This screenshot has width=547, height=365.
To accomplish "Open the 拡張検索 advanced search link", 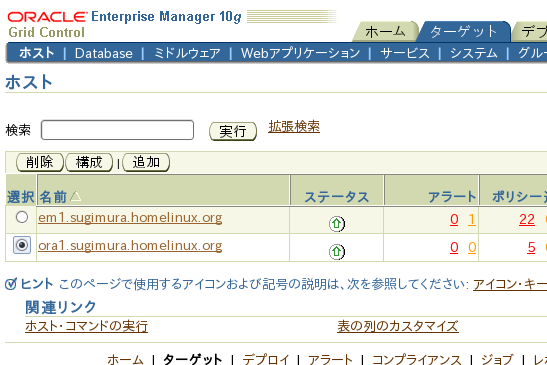I will pyautogui.click(x=294, y=127).
